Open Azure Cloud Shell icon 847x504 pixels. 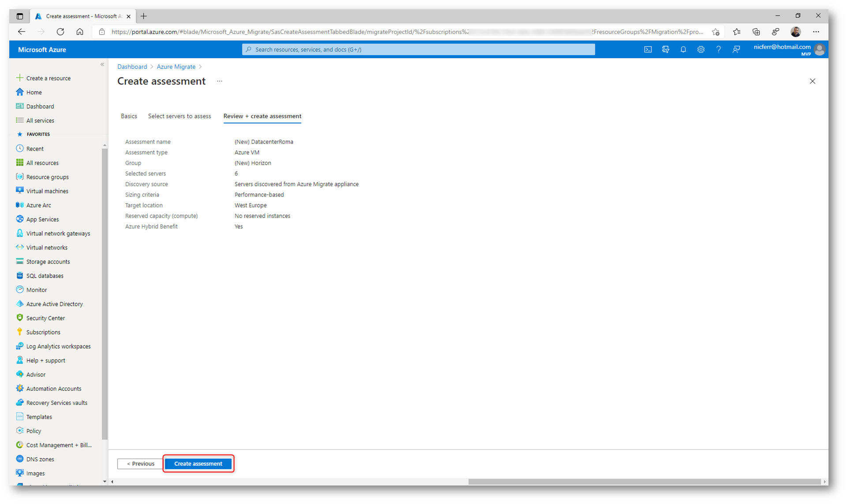coord(648,49)
